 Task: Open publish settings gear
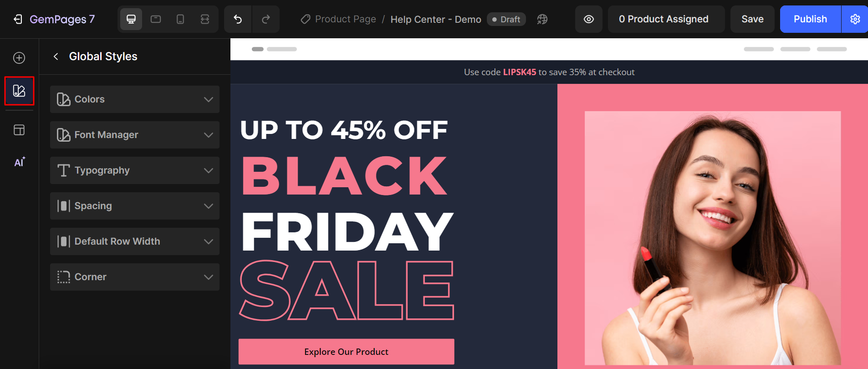click(x=855, y=19)
